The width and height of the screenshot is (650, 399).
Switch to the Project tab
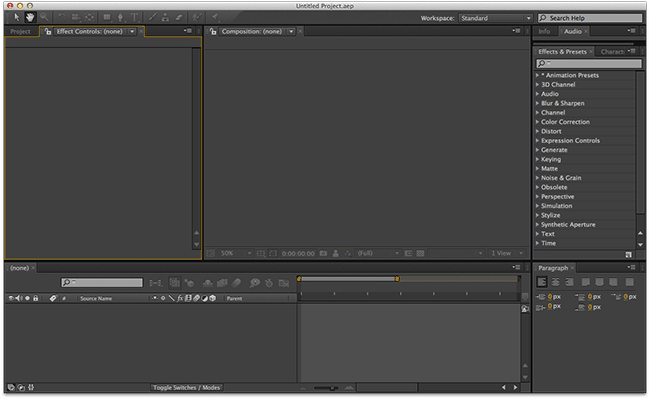pos(20,31)
